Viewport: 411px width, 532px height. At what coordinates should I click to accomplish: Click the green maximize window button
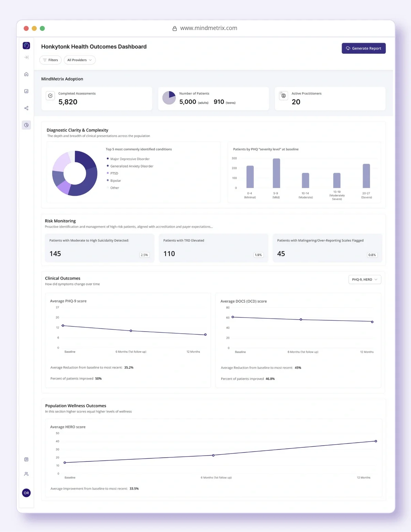tap(42, 28)
